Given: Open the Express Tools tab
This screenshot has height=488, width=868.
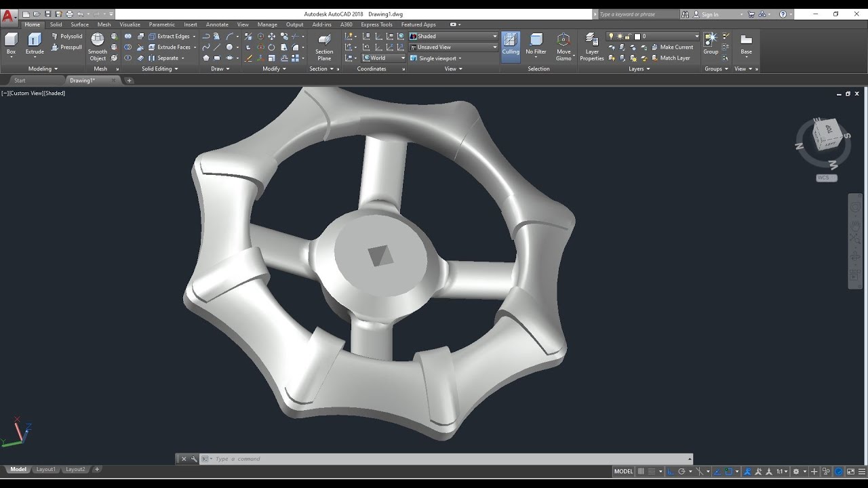Looking at the screenshot, I should point(376,24).
